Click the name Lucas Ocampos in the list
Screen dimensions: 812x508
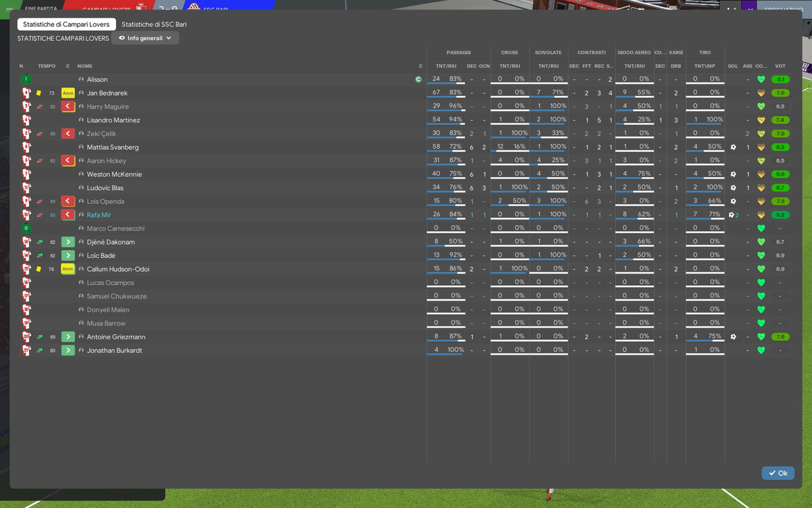[110, 283]
